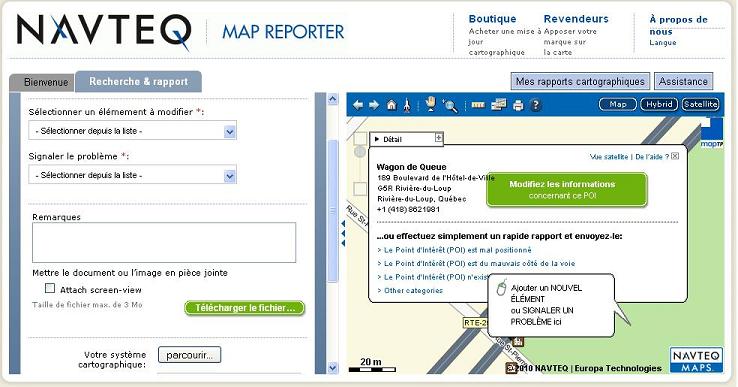Switch to the Bienvenue tab
The height and width of the screenshot is (387, 738).
pos(46,82)
